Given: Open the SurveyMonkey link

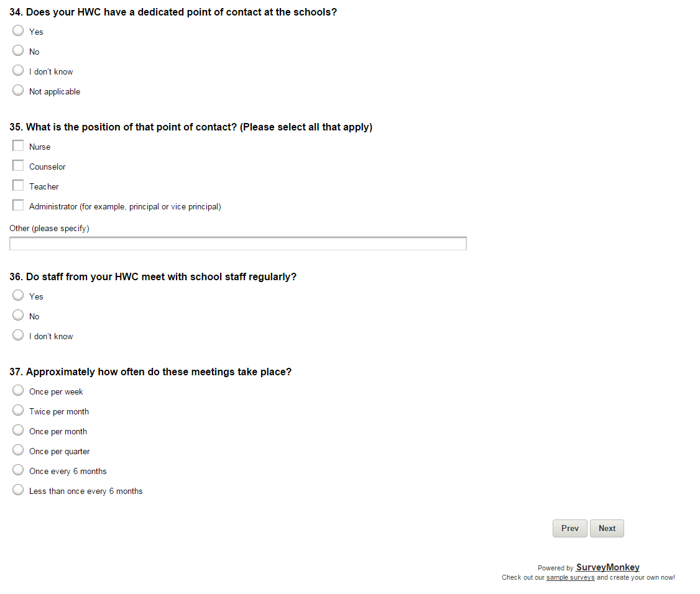Looking at the screenshot, I should [607, 567].
